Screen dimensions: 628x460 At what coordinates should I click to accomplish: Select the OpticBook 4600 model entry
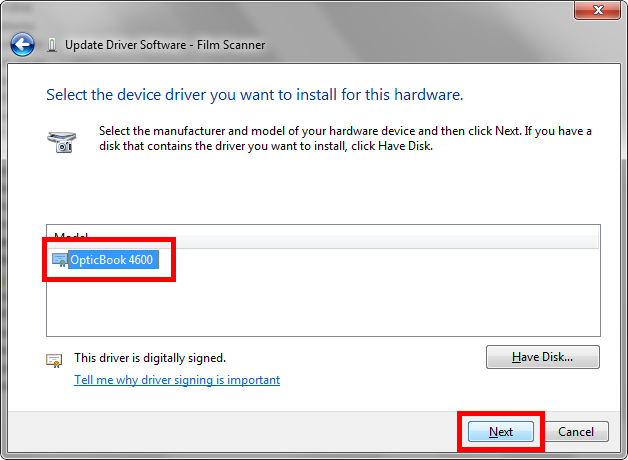point(113,260)
